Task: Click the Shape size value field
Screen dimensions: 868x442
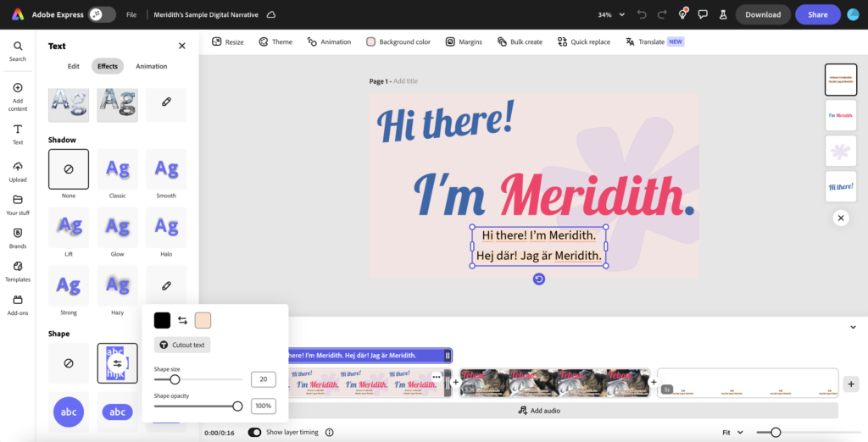Action: (x=263, y=379)
